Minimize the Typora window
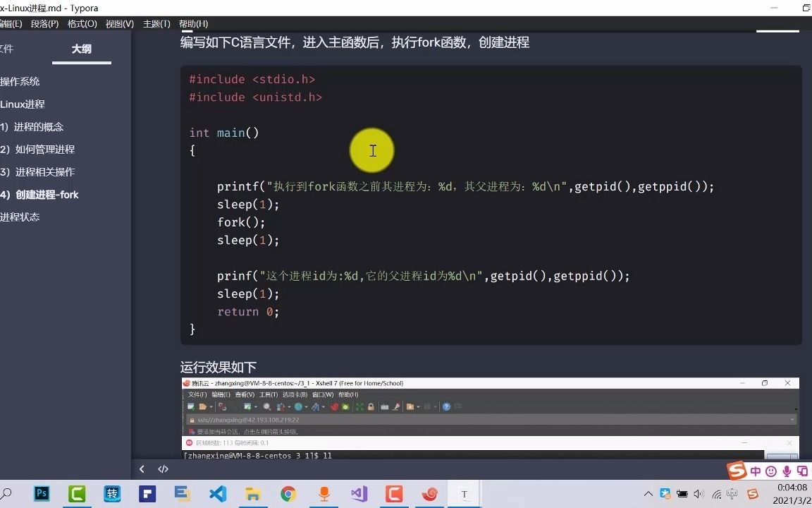This screenshot has width=812, height=508. [775, 8]
